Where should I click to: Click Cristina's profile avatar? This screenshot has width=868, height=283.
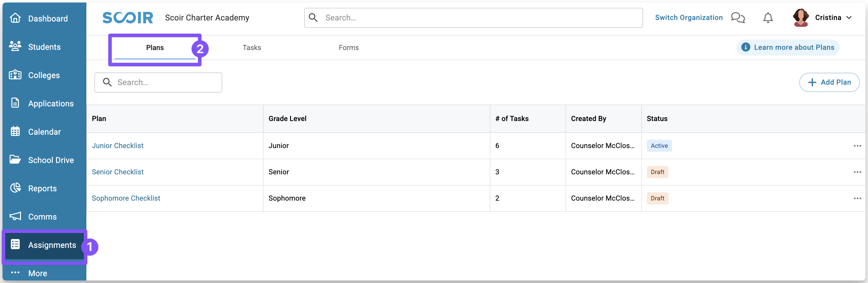[x=801, y=17]
